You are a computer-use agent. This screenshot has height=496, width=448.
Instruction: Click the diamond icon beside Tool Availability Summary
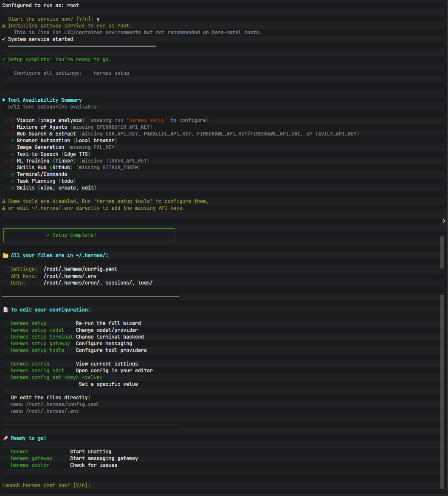[4, 100]
